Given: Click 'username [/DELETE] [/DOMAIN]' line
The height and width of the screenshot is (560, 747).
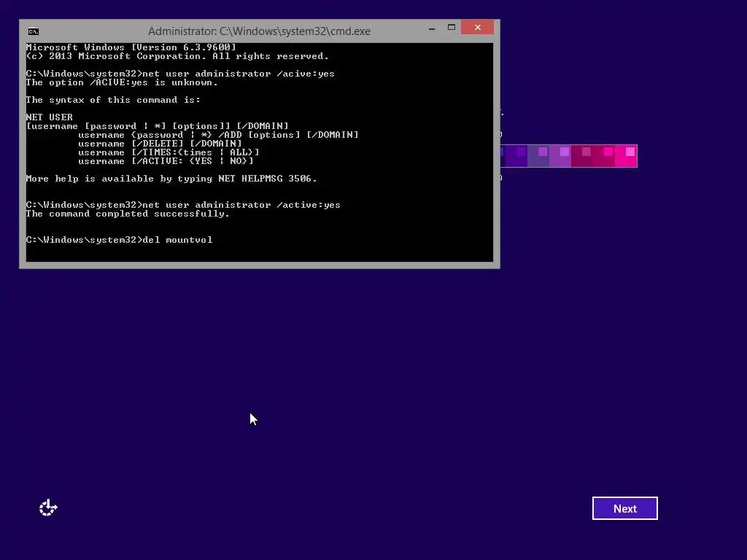Looking at the screenshot, I should [x=160, y=144].
